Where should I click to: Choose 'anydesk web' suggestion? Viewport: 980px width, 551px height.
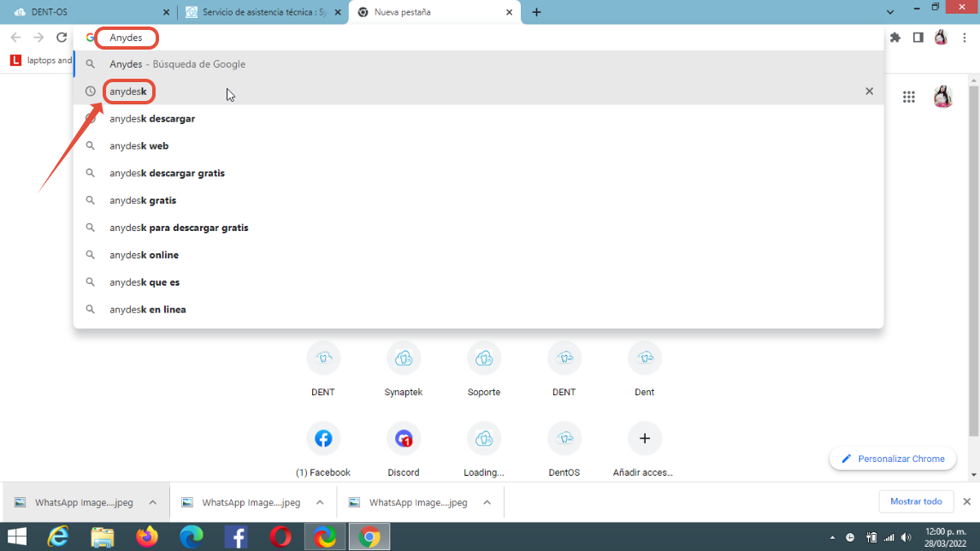[479, 145]
